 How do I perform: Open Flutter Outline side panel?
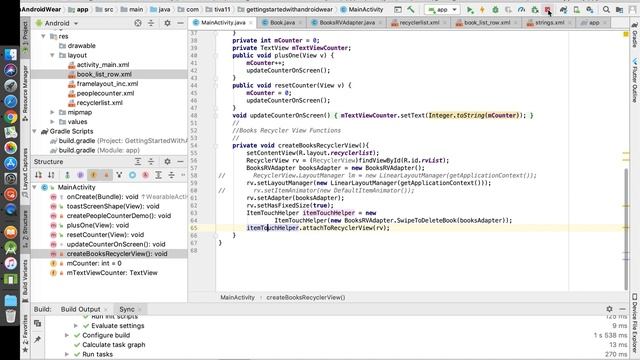click(635, 80)
